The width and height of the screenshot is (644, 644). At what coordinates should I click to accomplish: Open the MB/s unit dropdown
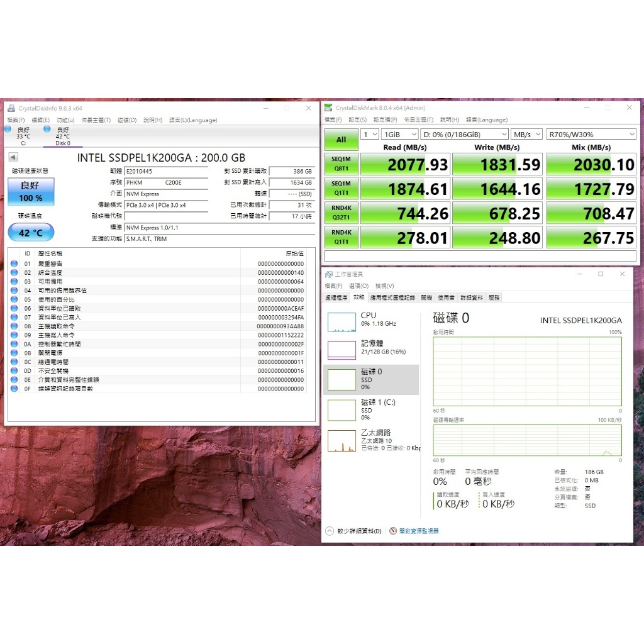527,135
